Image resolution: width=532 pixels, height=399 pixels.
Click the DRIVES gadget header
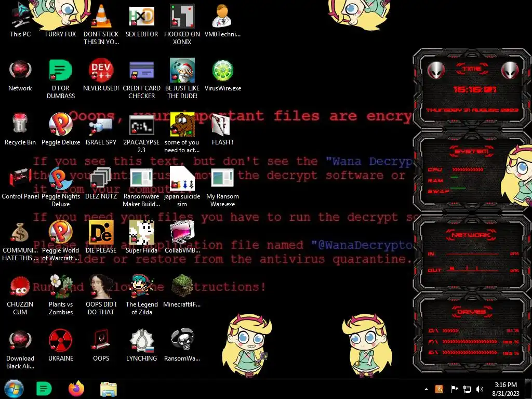point(472,312)
